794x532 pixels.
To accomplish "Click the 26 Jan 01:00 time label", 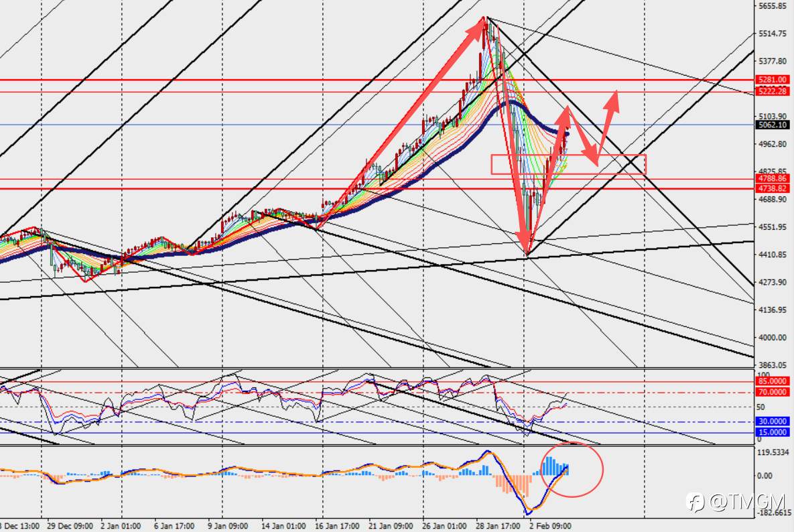I will point(444,527).
